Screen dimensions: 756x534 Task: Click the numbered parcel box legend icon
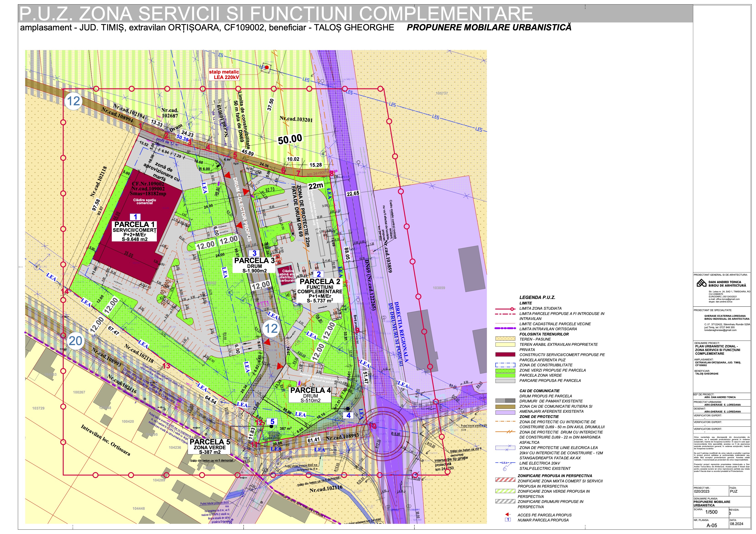tap(508, 520)
